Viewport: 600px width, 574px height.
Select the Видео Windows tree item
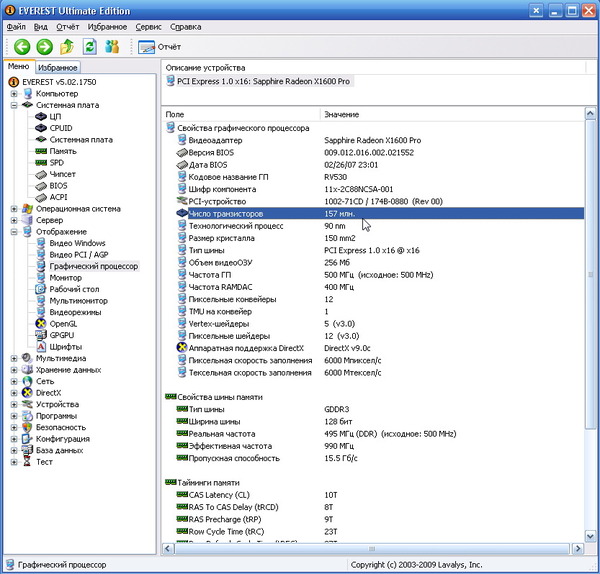click(77, 243)
